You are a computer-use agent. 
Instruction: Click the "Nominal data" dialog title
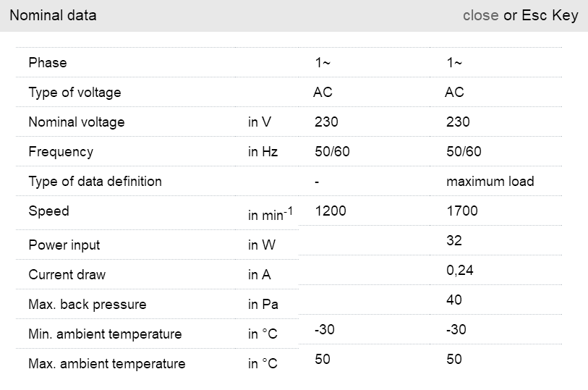tap(53, 15)
